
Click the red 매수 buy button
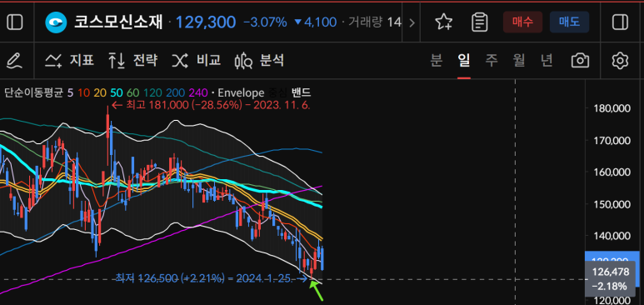(523, 22)
